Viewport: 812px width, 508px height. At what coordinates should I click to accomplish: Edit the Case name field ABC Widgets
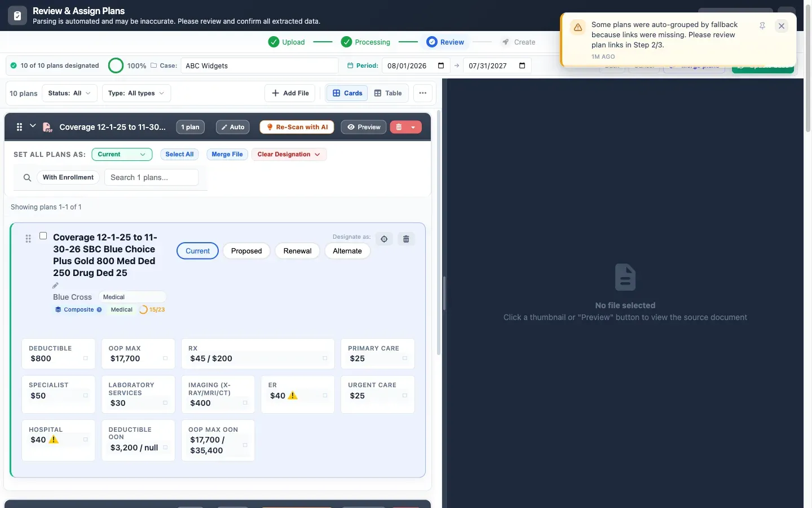tap(259, 65)
